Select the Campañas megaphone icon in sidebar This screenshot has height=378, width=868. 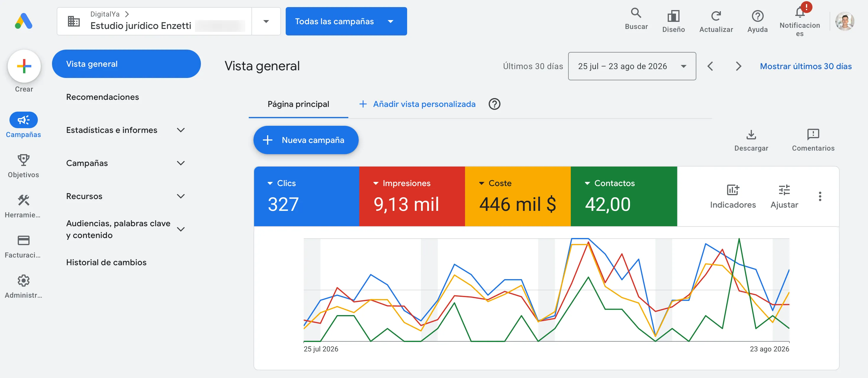coord(23,120)
